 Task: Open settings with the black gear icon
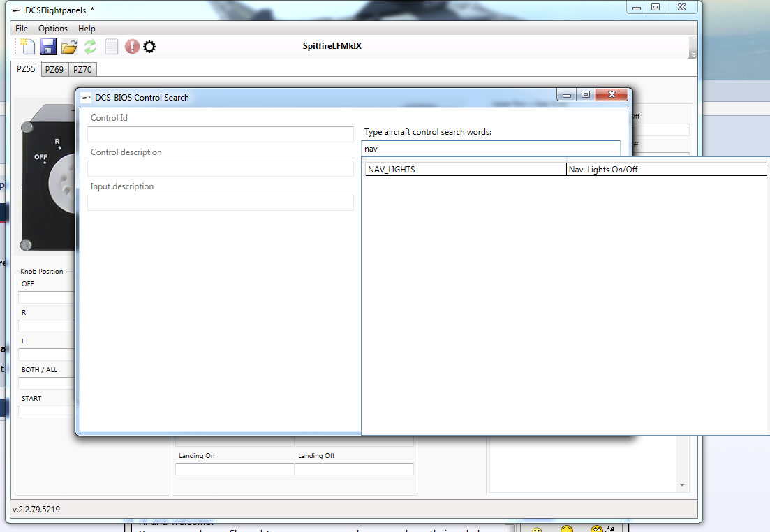(149, 47)
